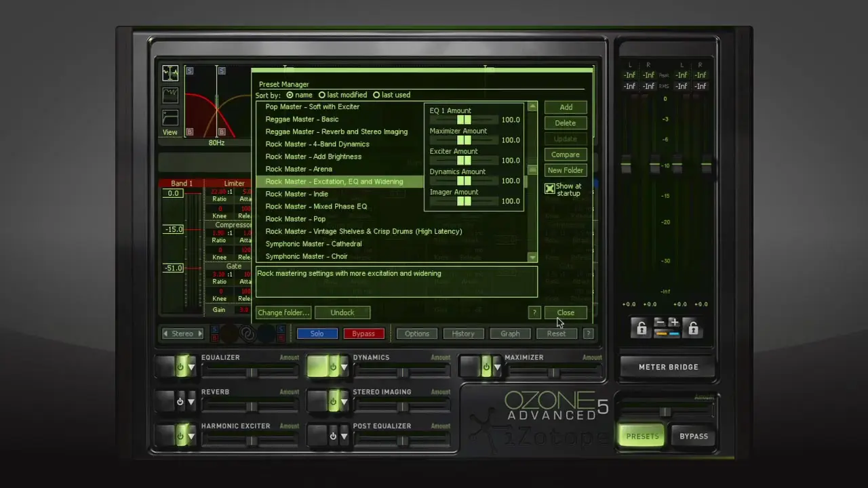868x488 pixels.
Task: Select the Rock Master - Pop preset
Action: (x=296, y=219)
